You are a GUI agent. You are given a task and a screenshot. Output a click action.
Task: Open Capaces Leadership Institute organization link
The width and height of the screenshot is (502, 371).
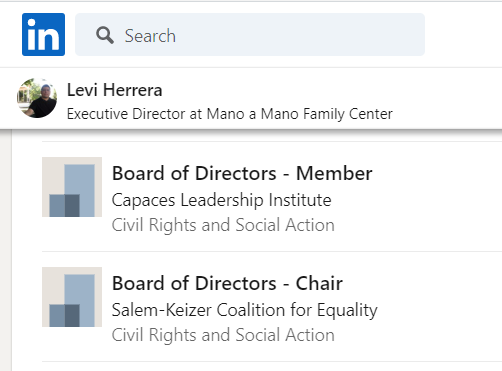[221, 200]
